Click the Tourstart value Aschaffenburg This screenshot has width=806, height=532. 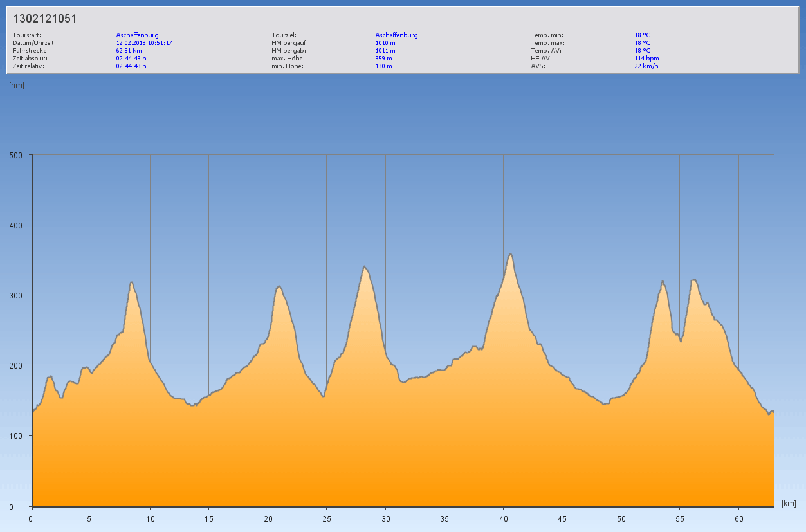tap(137, 35)
